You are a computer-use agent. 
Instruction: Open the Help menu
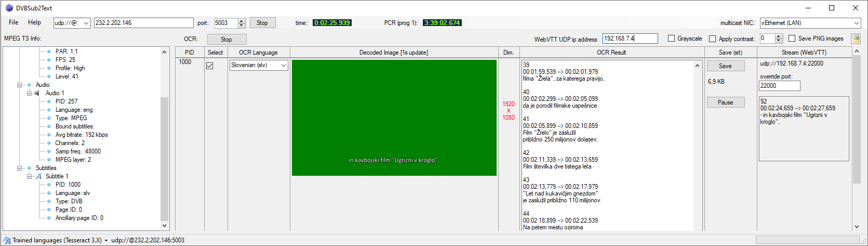(34, 22)
